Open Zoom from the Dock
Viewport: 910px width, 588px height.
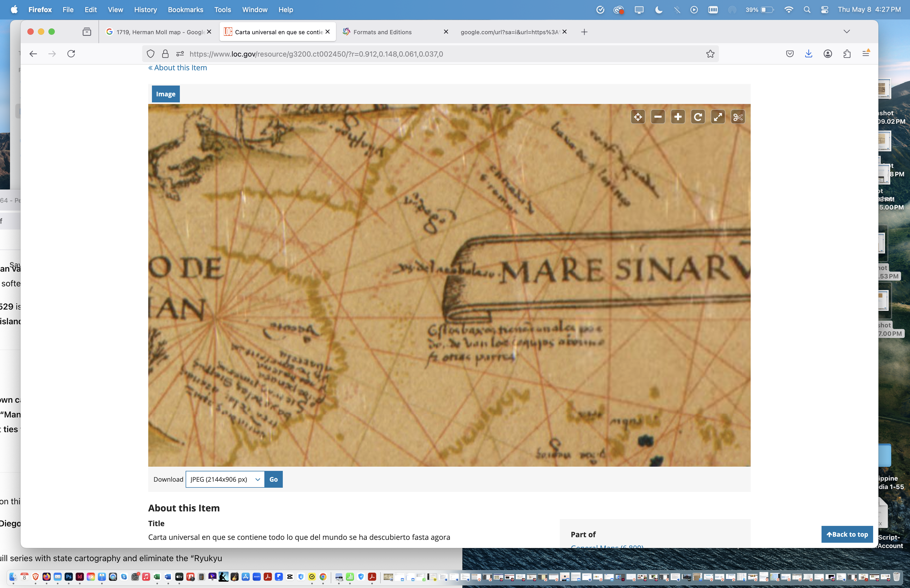(257, 576)
